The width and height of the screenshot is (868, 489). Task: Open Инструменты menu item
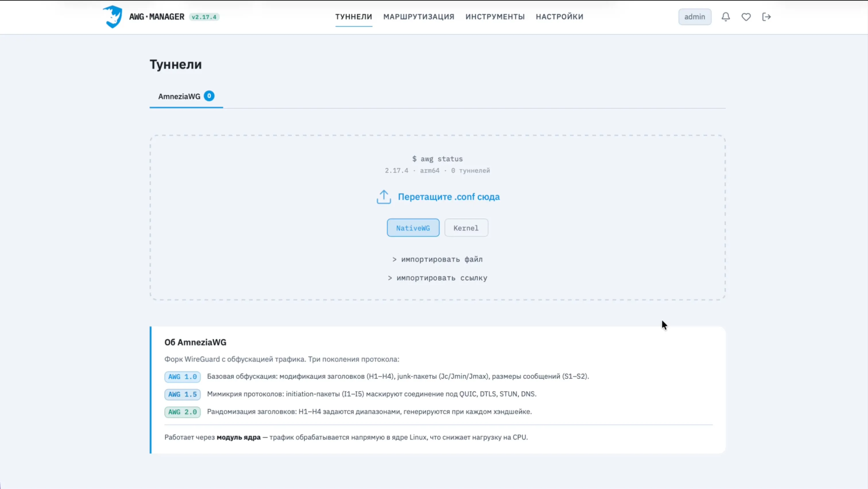(x=495, y=17)
